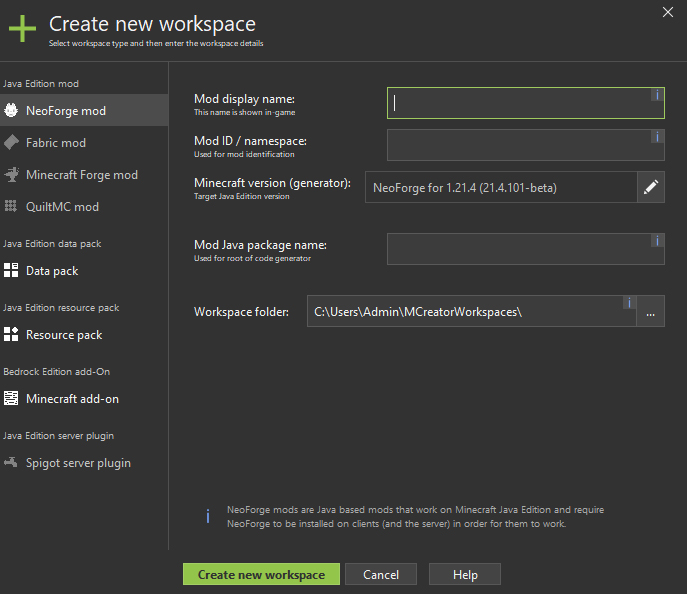
Task: Click the 'Mod Java package name:' label
Action: pyautogui.click(x=260, y=245)
